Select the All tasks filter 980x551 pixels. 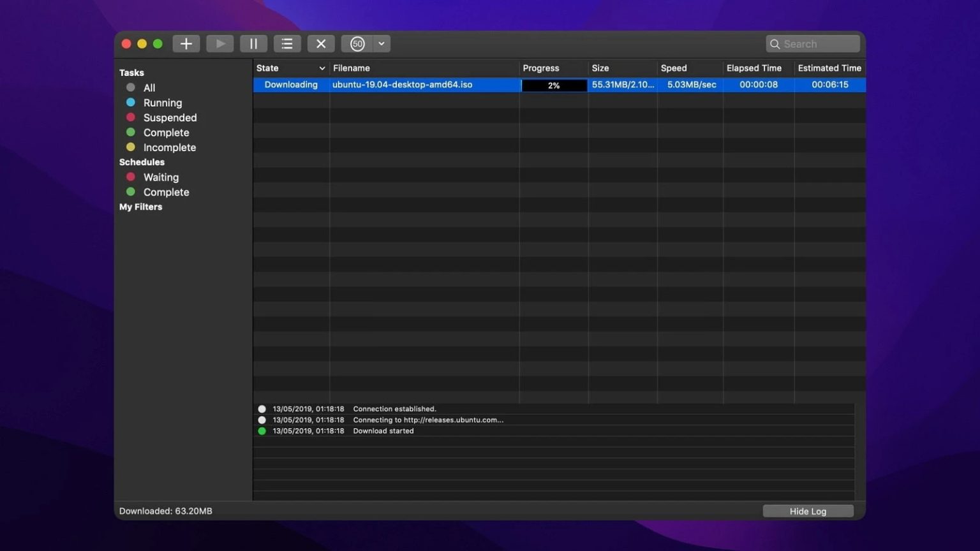(x=149, y=87)
